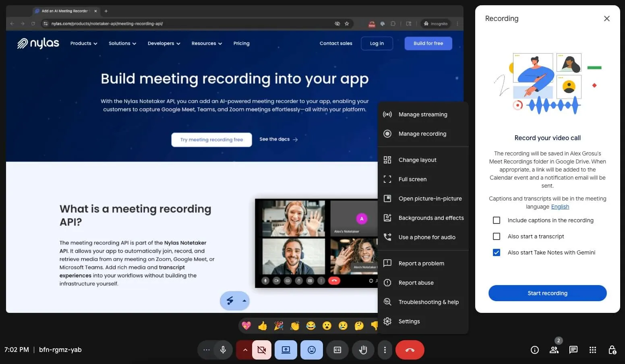Check Include captions in the recording
Image resolution: width=625 pixels, height=364 pixels.
pyautogui.click(x=497, y=220)
